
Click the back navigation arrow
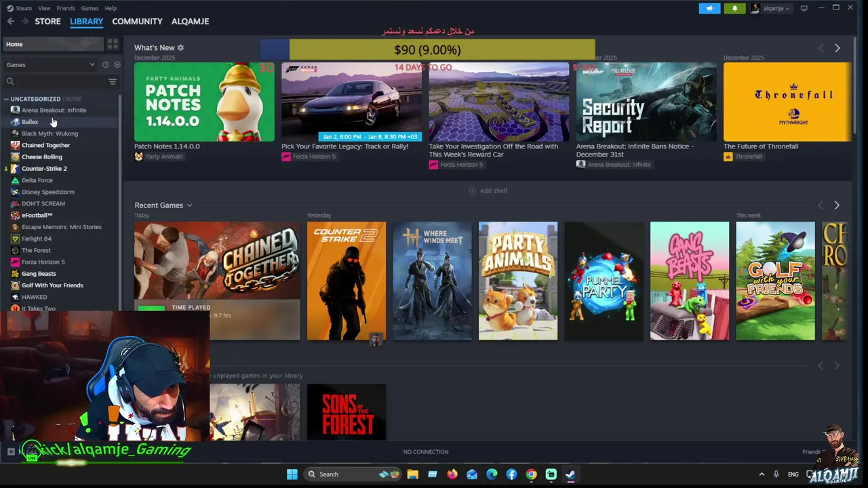click(x=10, y=21)
